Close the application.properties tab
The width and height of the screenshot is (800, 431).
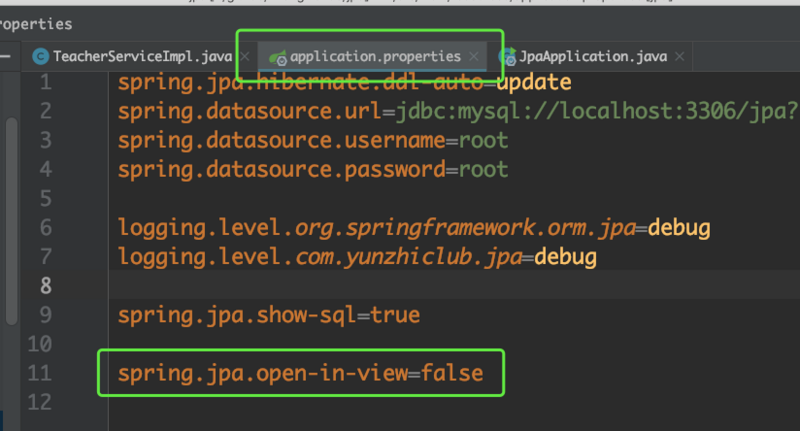tap(475, 57)
